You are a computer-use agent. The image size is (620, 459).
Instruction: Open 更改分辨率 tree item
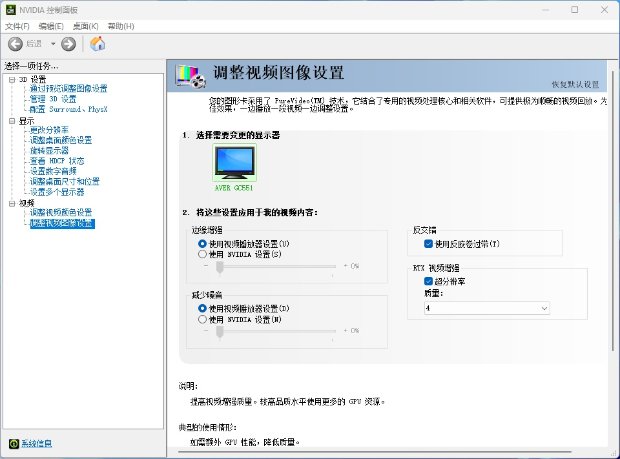pyautogui.click(x=49, y=130)
